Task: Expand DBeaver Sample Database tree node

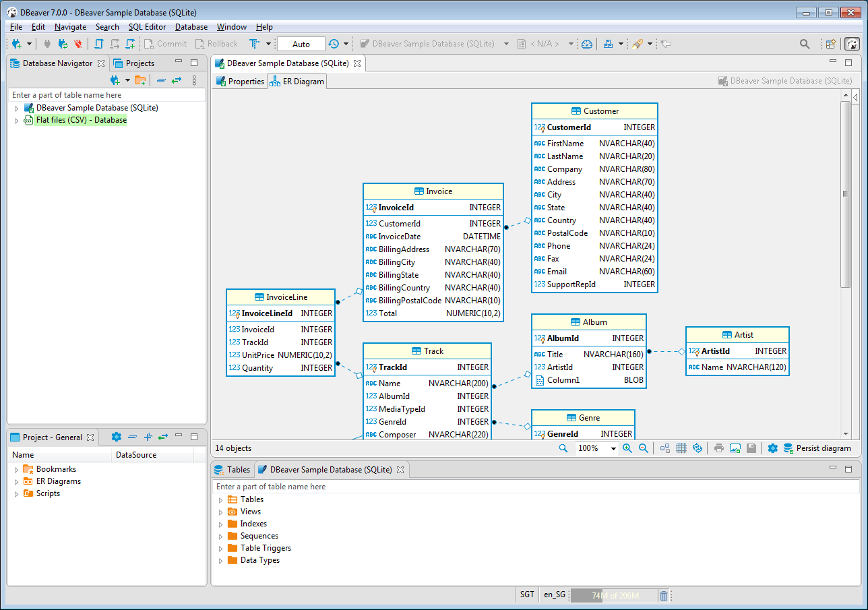Action: click(x=16, y=108)
